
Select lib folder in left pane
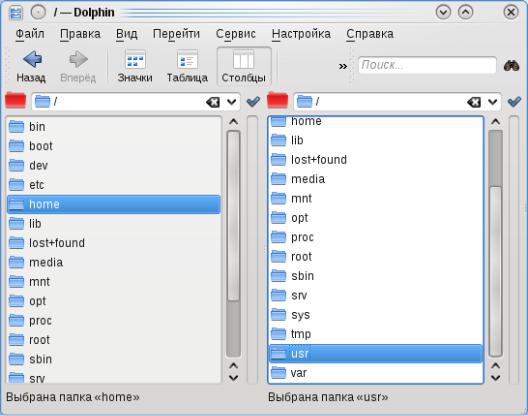pos(114,224)
